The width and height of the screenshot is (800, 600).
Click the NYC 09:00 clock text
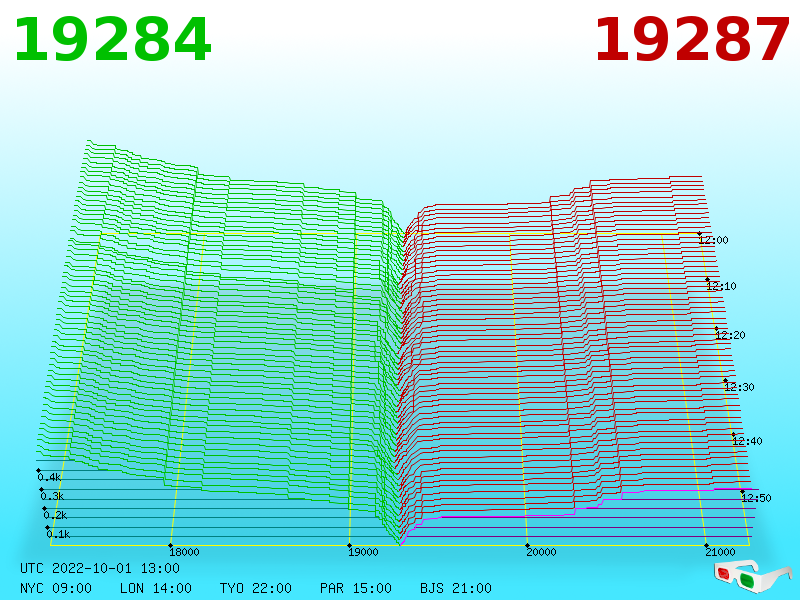[x=56, y=588]
